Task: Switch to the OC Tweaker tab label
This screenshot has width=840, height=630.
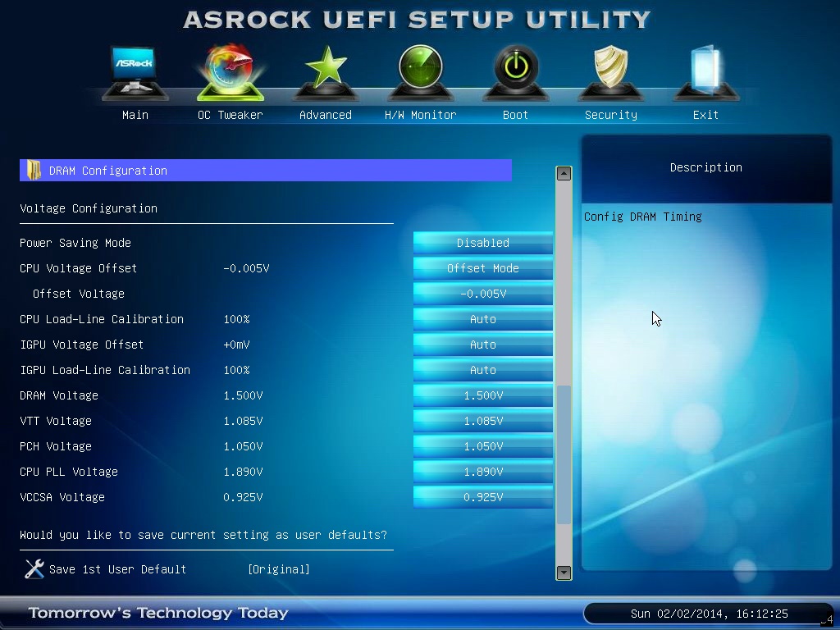Action: click(x=231, y=115)
